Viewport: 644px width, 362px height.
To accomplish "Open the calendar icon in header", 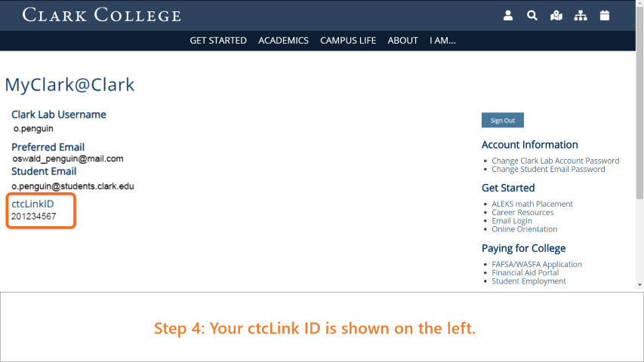I will (x=605, y=16).
